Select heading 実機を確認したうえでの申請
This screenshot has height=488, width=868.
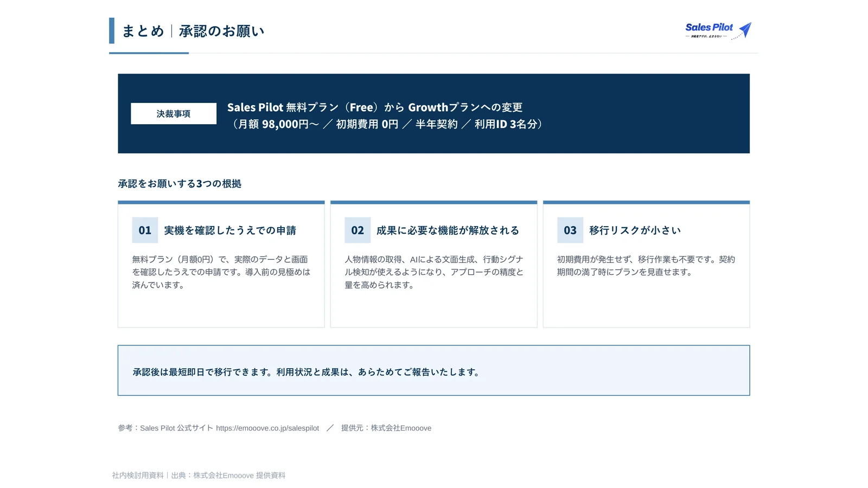pyautogui.click(x=230, y=230)
